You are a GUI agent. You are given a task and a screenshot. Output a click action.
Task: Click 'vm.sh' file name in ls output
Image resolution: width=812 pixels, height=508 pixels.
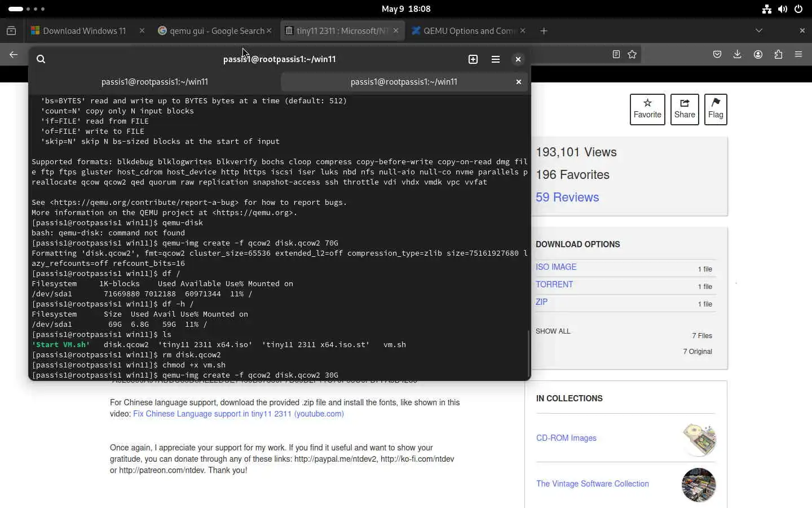coord(395,345)
